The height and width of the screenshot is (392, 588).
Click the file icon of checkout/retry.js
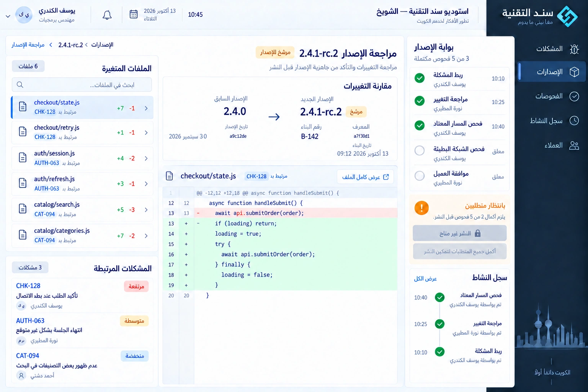23,132
